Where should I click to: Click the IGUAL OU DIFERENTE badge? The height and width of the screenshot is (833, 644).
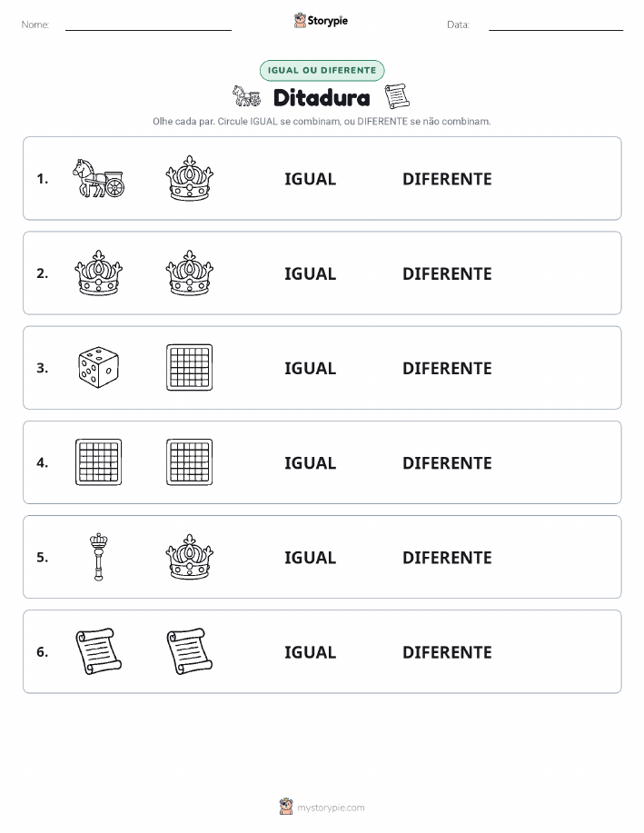pos(322,70)
